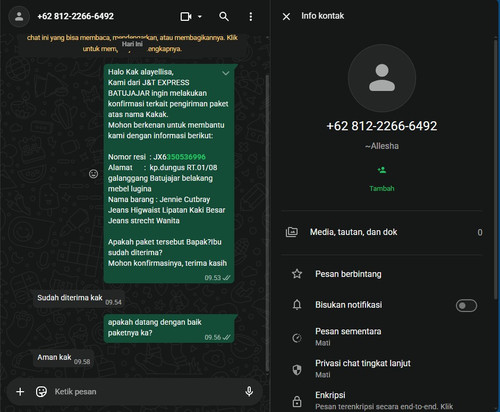Expand call options dropdown arrow
The image size is (500, 412).
point(200,16)
